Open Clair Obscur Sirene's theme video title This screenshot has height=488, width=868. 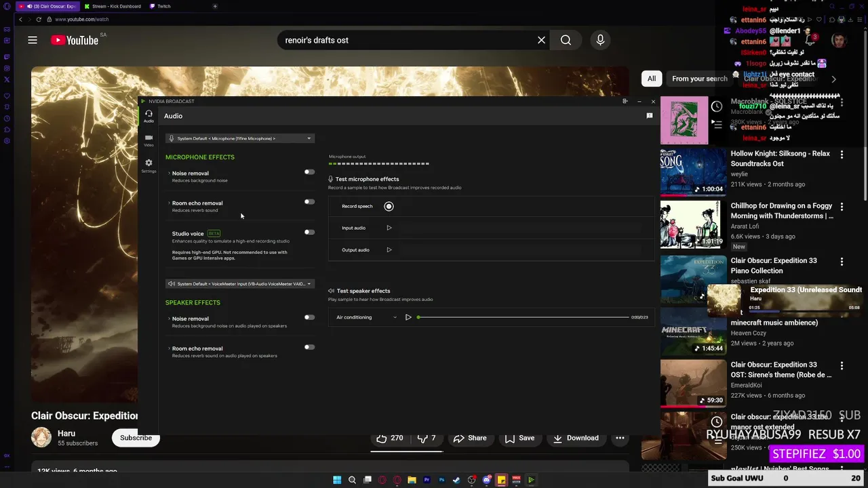click(781, 369)
